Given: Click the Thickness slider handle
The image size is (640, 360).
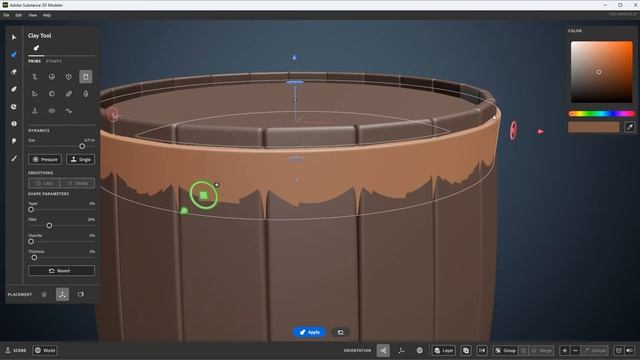Looking at the screenshot, I should coord(34,258).
